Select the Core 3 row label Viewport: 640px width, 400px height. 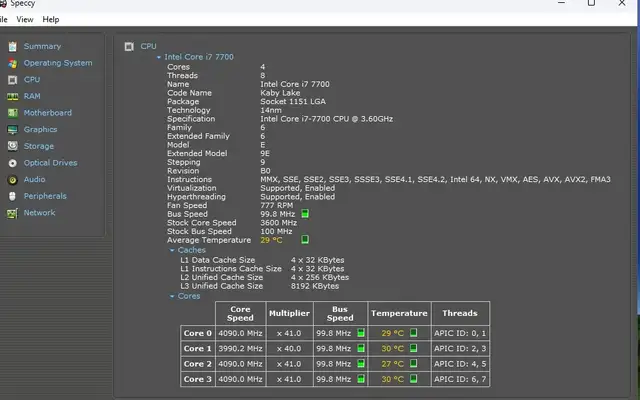[198, 379]
